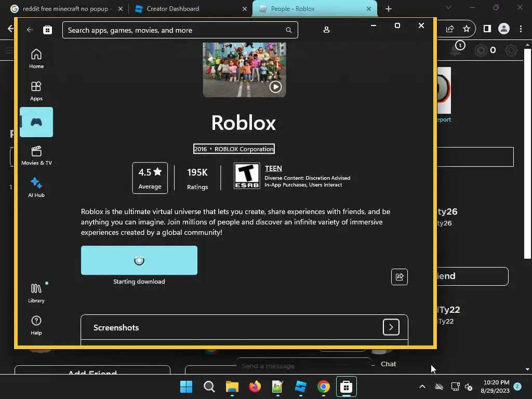Click Microsoft Store taskbar icon
The height and width of the screenshot is (399, 532).
(346, 387)
